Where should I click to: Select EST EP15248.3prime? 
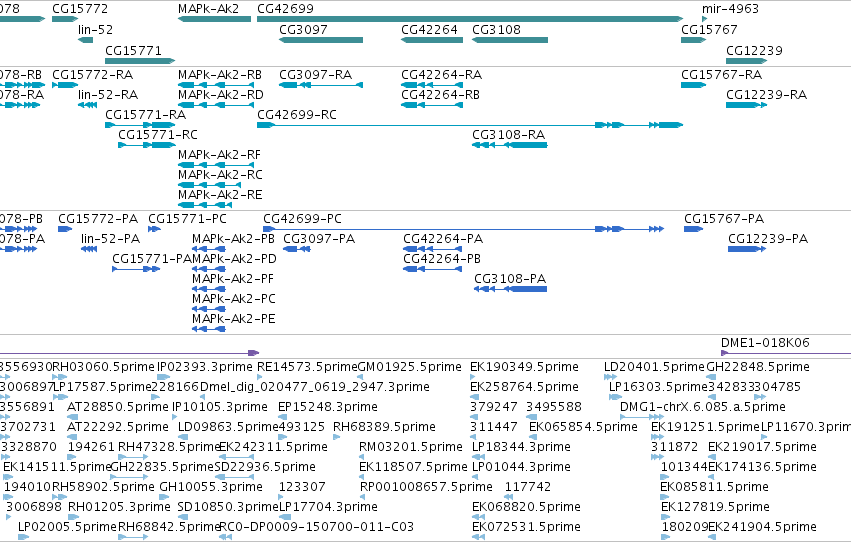(x=283, y=417)
